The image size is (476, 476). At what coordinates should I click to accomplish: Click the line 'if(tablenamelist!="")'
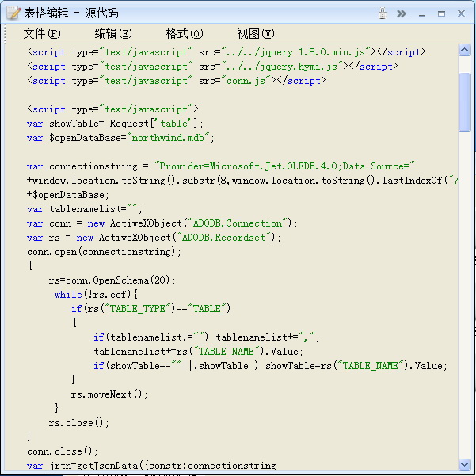(207, 337)
